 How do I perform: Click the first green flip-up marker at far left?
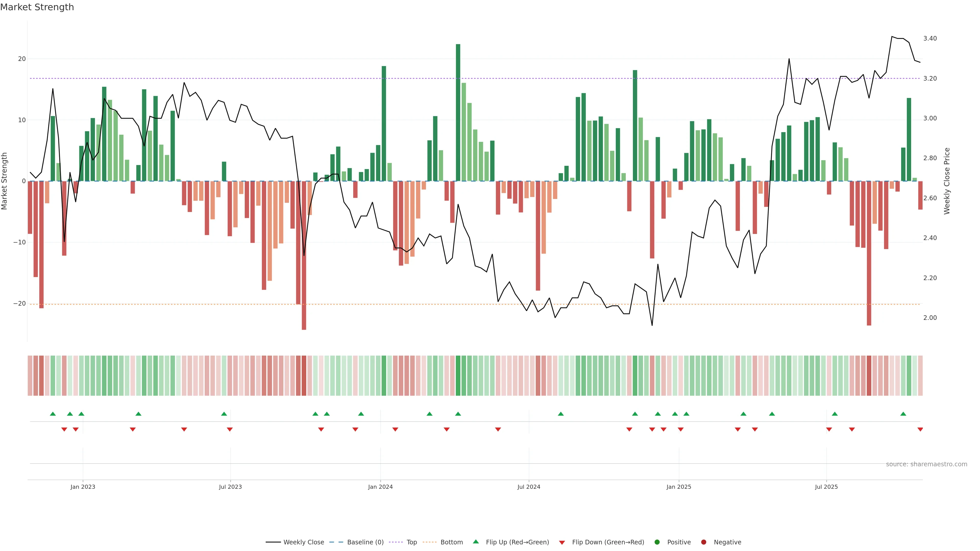(53, 414)
